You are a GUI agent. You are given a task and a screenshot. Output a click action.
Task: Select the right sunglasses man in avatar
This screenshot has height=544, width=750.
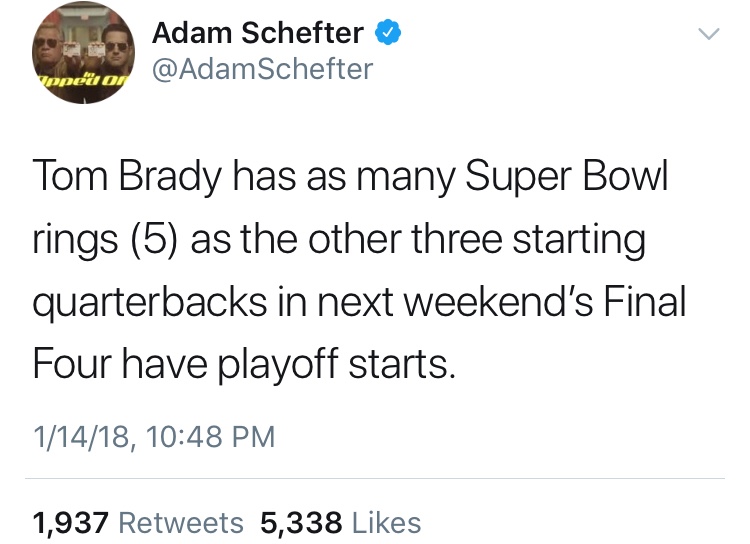(x=116, y=53)
